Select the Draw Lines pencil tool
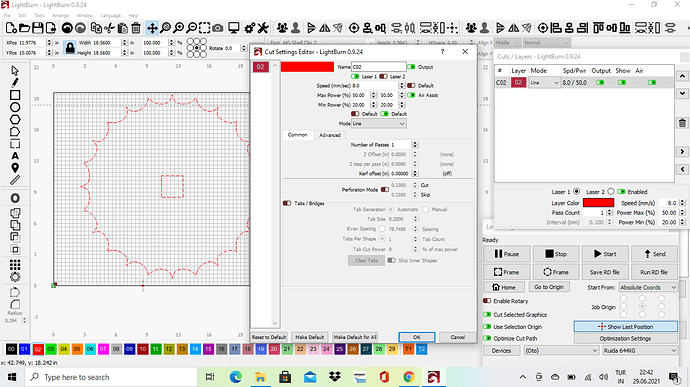690x387 pixels. [15, 82]
